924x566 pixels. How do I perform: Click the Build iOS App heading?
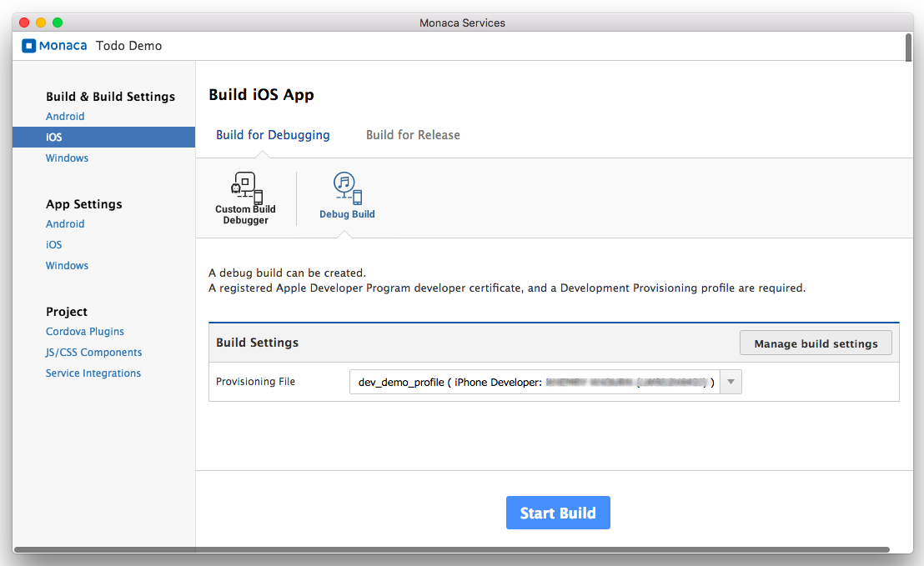(x=261, y=95)
